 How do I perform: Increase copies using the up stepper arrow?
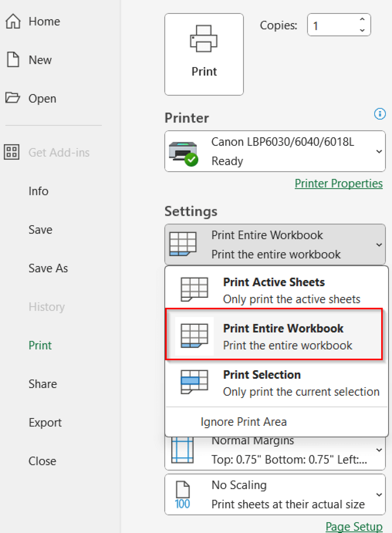tap(361, 20)
